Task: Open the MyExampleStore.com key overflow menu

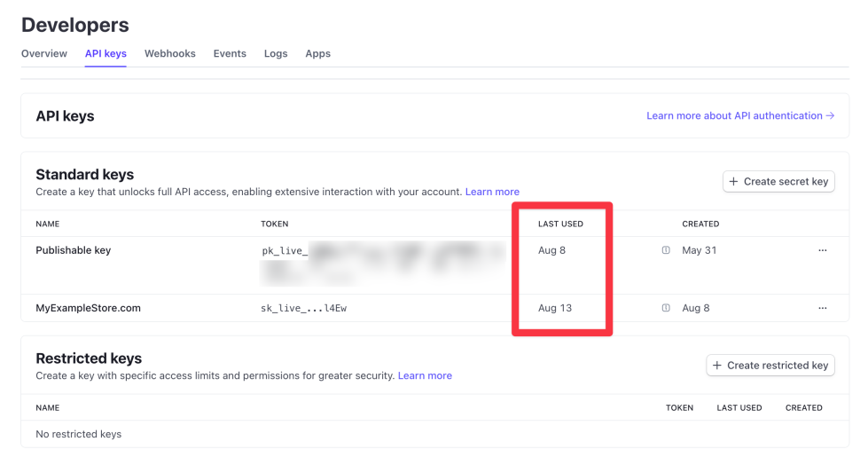Action: pyautogui.click(x=822, y=308)
